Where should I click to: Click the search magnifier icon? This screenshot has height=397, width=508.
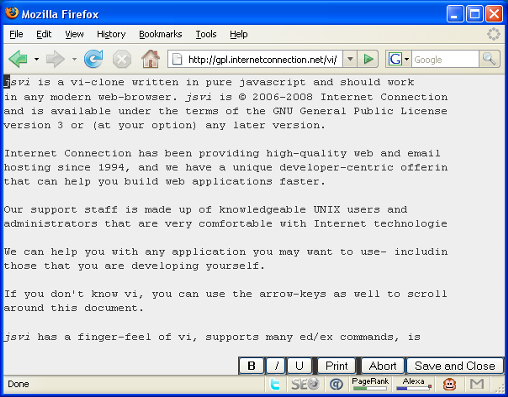click(489, 59)
